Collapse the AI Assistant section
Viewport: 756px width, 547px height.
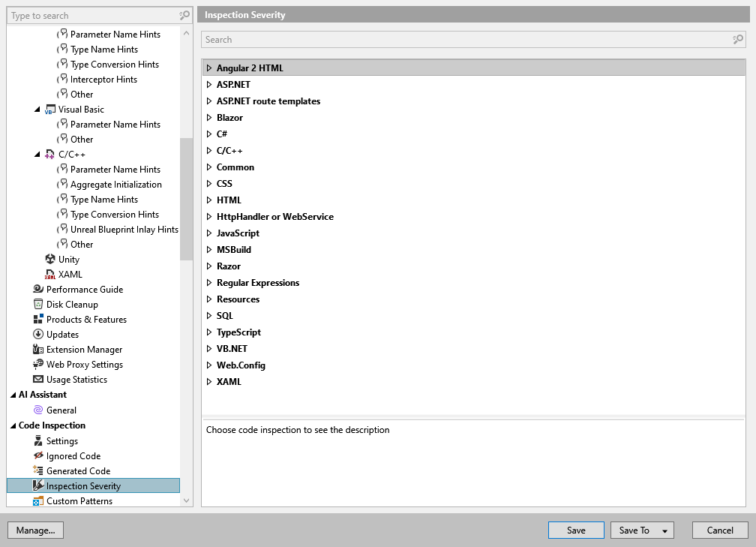point(13,395)
